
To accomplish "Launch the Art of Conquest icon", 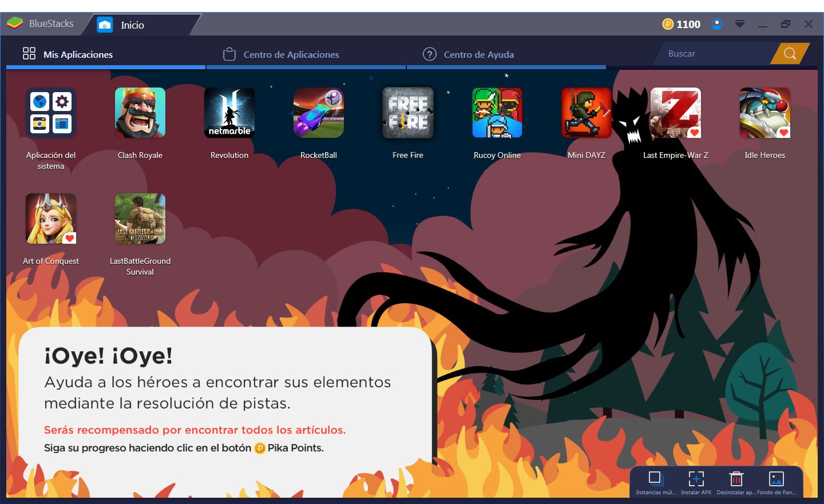I will click(x=51, y=219).
